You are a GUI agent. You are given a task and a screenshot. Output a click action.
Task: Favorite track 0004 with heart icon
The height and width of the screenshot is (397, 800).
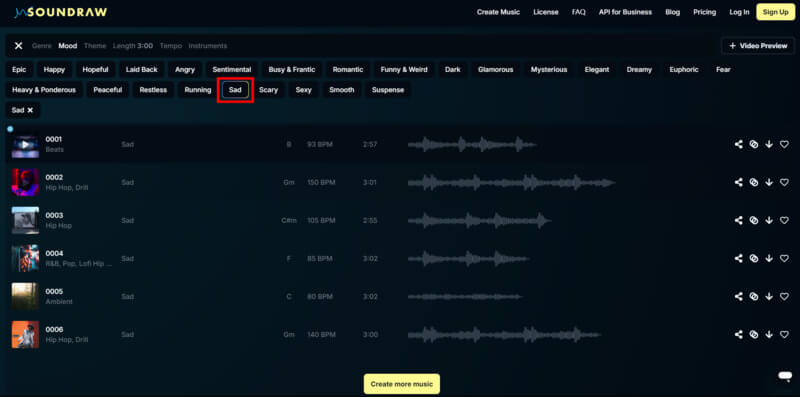(784, 259)
